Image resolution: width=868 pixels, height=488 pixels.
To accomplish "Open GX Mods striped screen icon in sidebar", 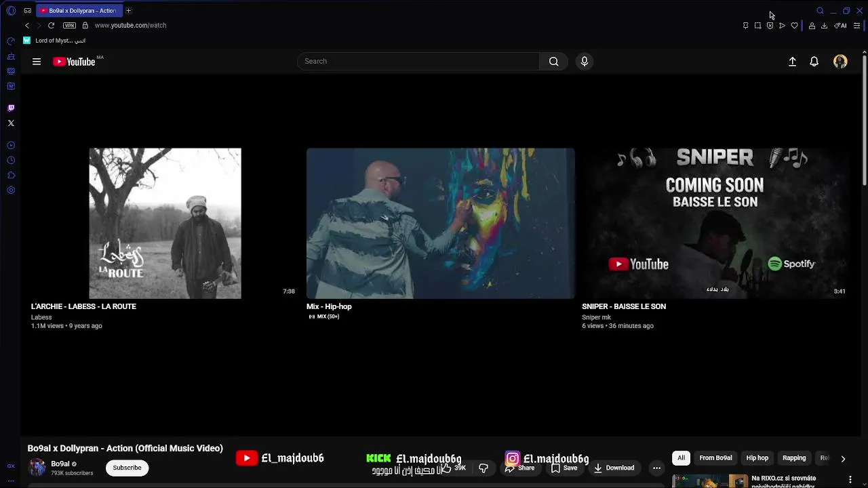I will point(11,71).
